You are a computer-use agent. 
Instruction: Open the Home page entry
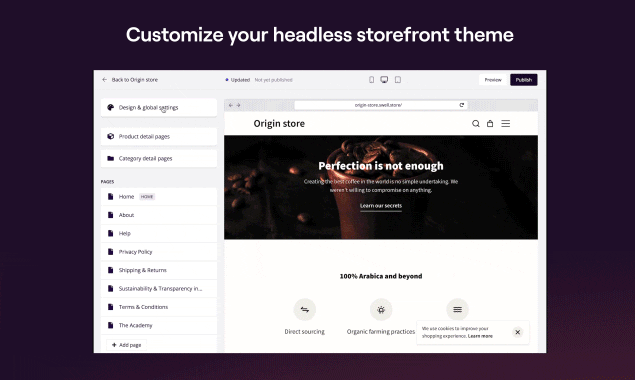(x=159, y=196)
